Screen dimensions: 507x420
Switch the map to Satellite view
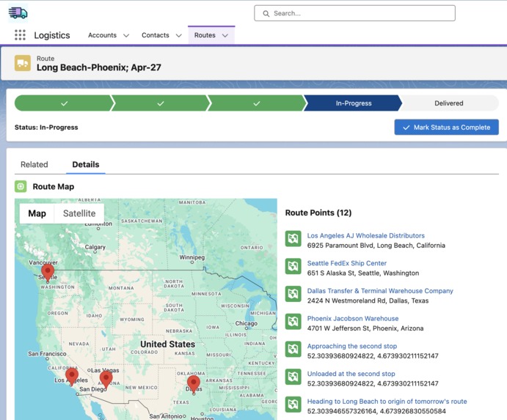point(79,213)
